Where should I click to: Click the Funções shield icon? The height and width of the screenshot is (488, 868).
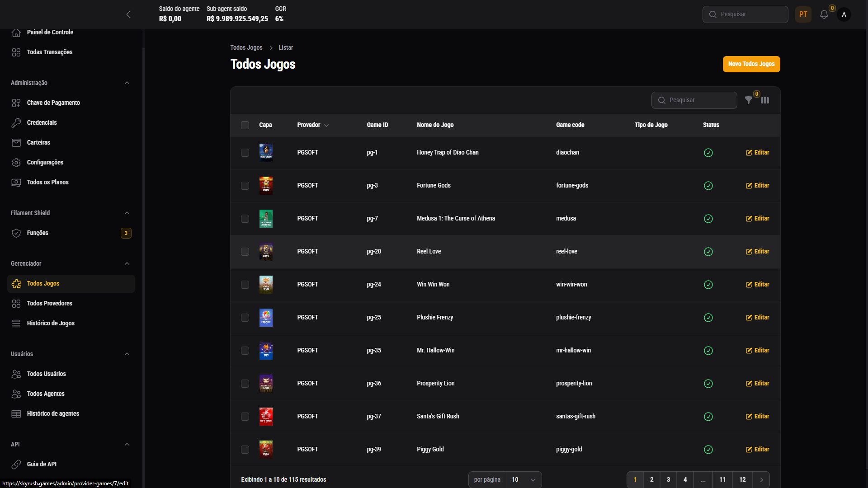pyautogui.click(x=16, y=233)
